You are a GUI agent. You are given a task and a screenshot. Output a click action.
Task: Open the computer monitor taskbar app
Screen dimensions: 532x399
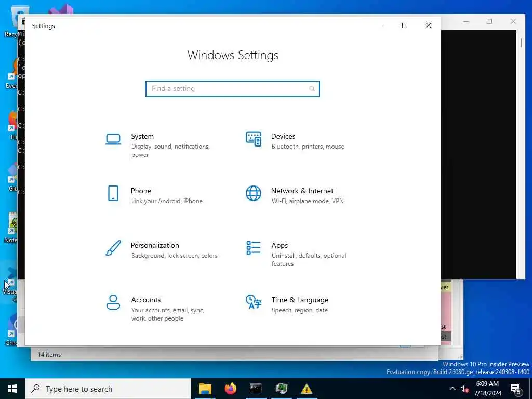[281, 389]
